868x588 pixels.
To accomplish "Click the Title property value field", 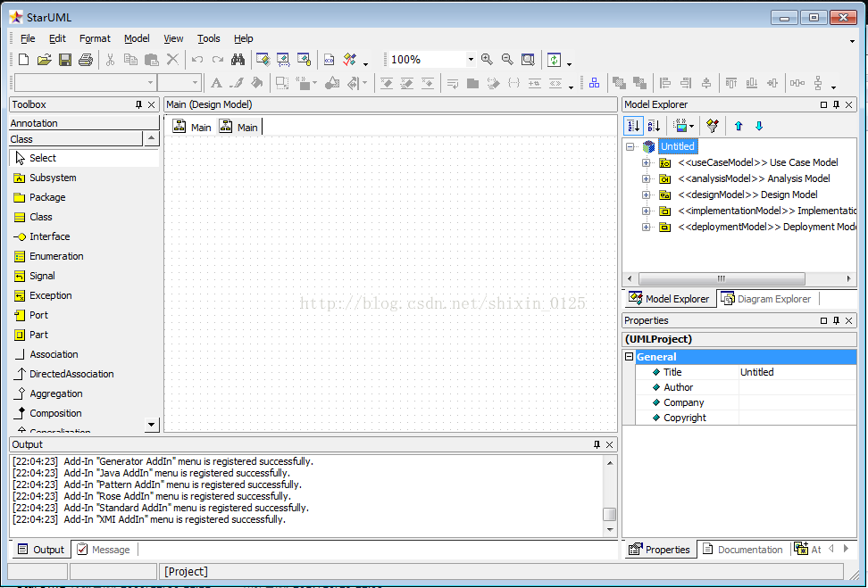I will click(797, 372).
